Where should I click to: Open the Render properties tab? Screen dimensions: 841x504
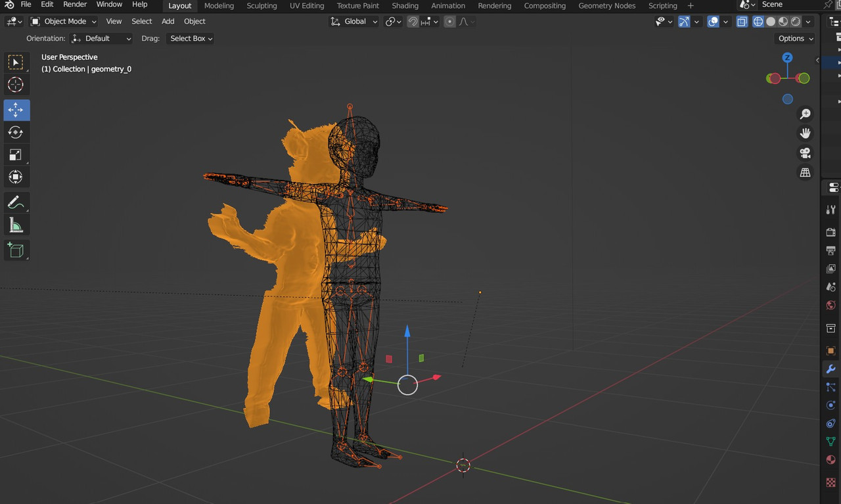click(831, 233)
